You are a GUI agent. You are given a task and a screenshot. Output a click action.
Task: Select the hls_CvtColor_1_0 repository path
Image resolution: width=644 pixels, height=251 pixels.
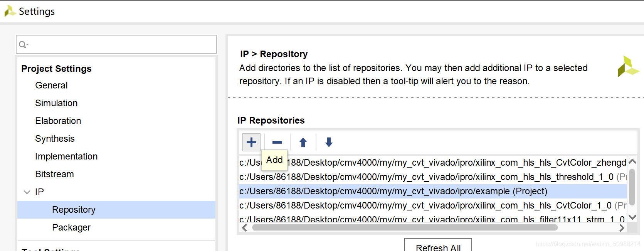pyautogui.click(x=432, y=205)
